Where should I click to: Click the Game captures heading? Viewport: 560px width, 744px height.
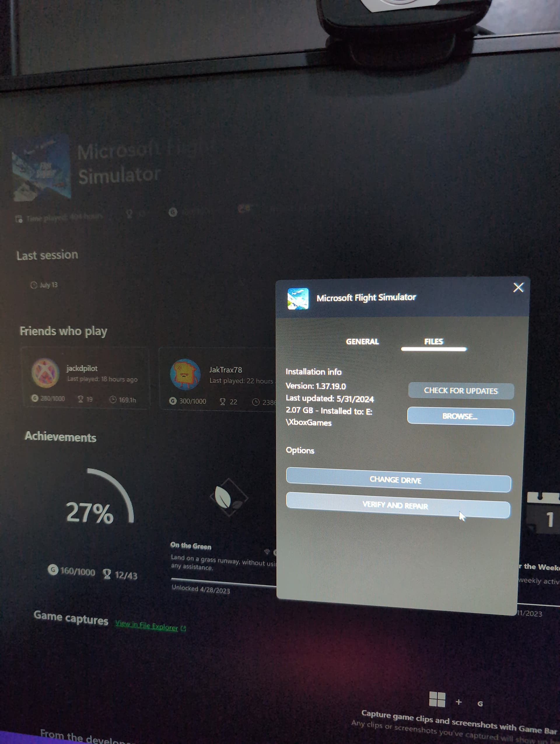(71, 618)
